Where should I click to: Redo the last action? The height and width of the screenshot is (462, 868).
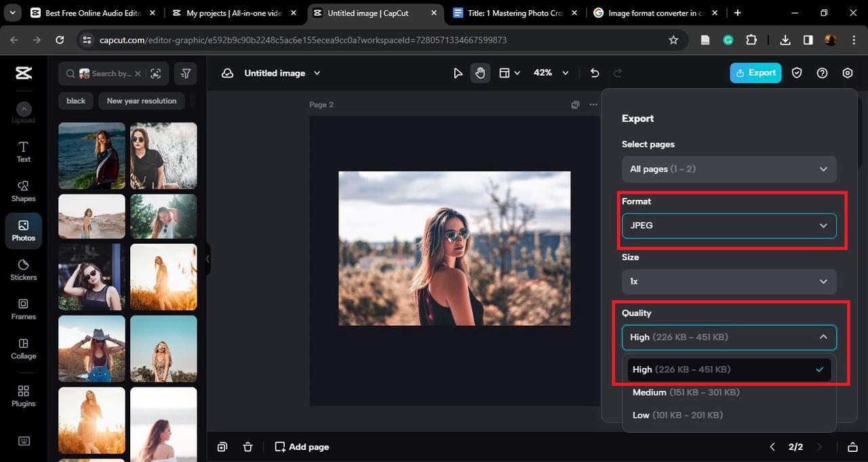618,73
